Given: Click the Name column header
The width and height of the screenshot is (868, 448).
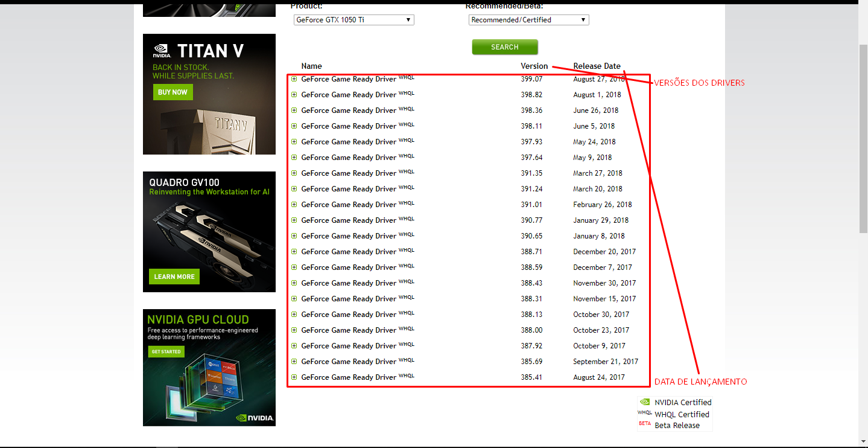Looking at the screenshot, I should (x=312, y=66).
